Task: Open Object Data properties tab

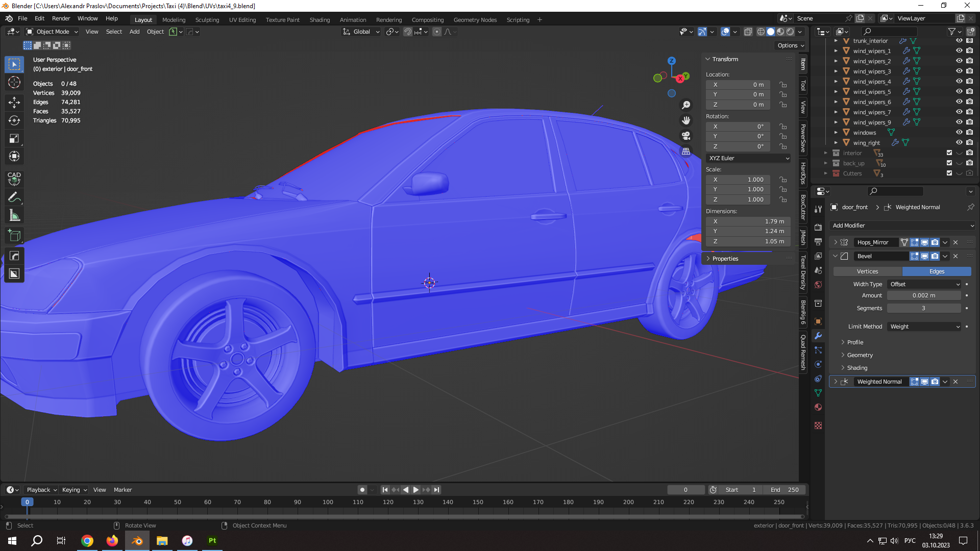Action: click(x=818, y=393)
